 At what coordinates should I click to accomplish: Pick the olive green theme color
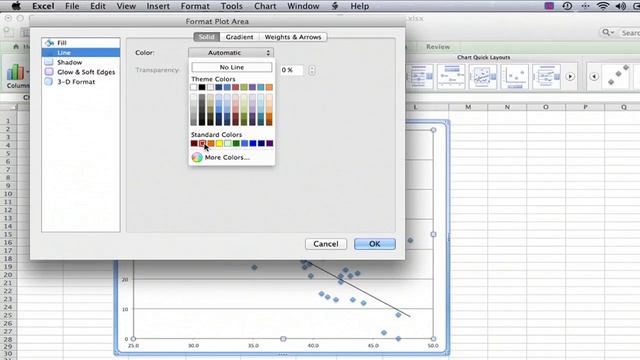tap(244, 87)
